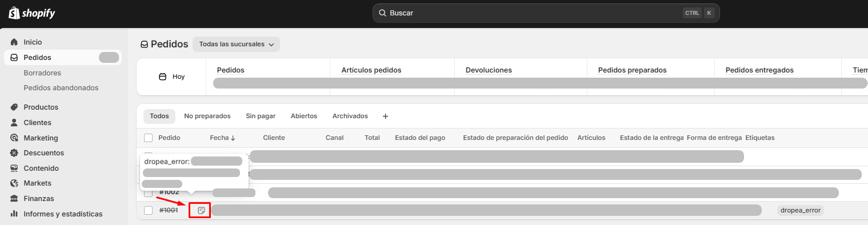Expand the Todas las sucursales dropdown
The height and width of the screenshot is (225, 868).
(236, 44)
